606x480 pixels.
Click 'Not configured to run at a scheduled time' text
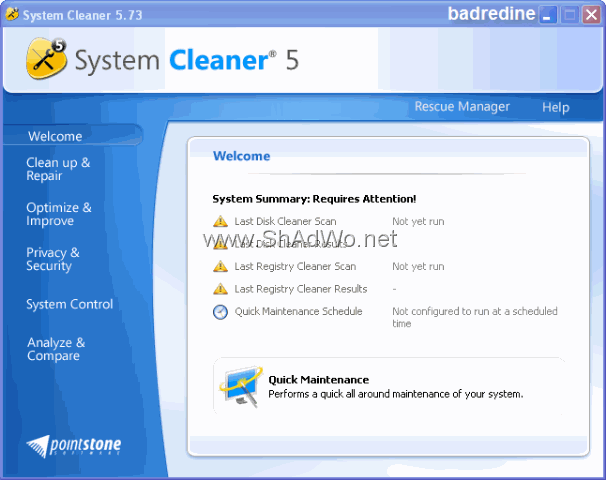tap(475, 317)
